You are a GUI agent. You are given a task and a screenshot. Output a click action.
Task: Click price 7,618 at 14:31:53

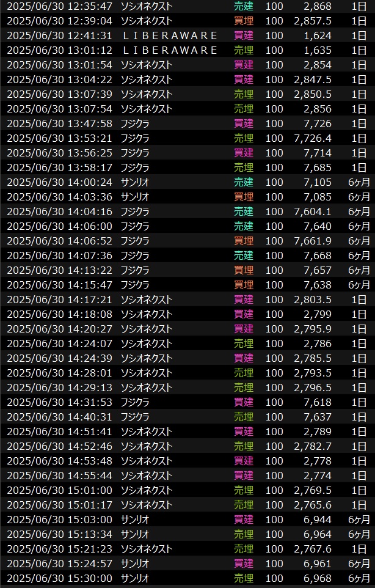[x=318, y=402]
